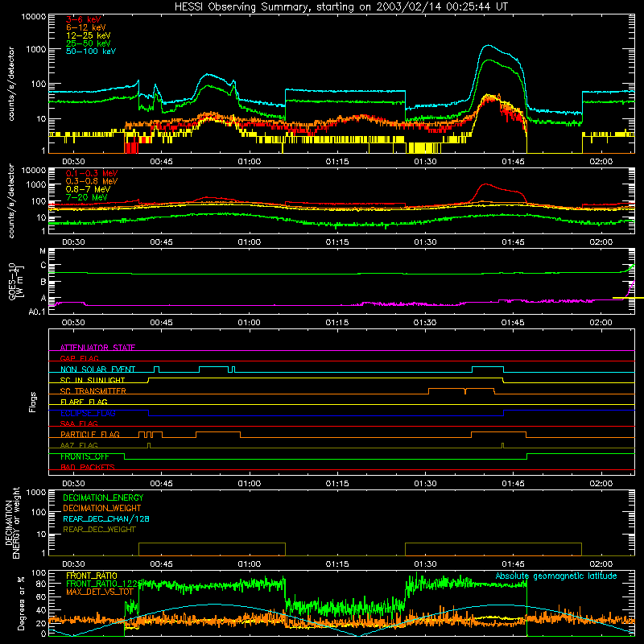
Task: Click "00:45" tick under the MeV panel
Action: [161, 242]
